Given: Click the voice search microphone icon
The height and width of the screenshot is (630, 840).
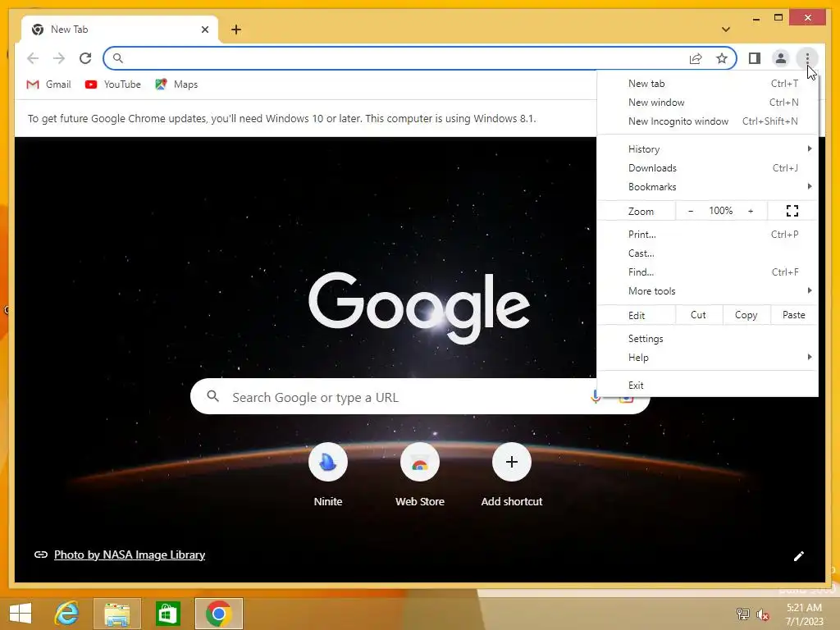Looking at the screenshot, I should 596,397.
